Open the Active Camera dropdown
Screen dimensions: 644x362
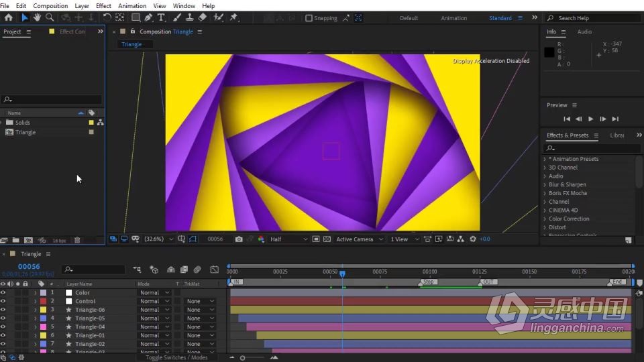[x=360, y=239]
